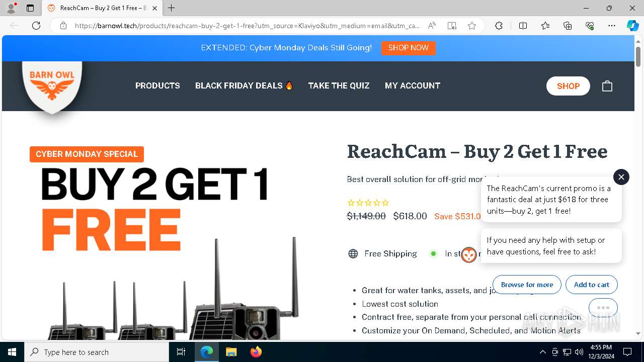The image size is (644, 362).
Task: Expand the chat widget's three-dots options
Action: click(603, 308)
